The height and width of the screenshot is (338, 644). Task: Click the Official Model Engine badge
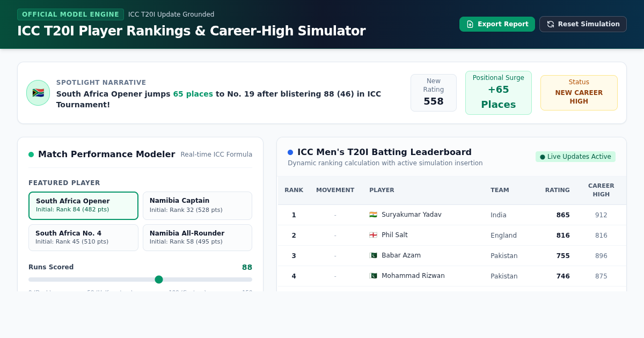point(71,14)
